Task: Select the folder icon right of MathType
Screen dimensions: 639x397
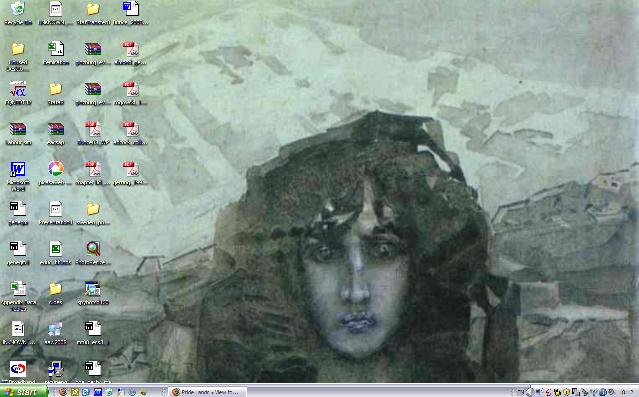Action: point(55,89)
